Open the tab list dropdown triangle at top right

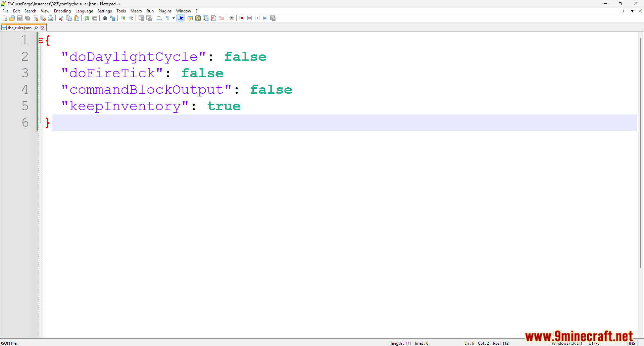tap(632, 11)
